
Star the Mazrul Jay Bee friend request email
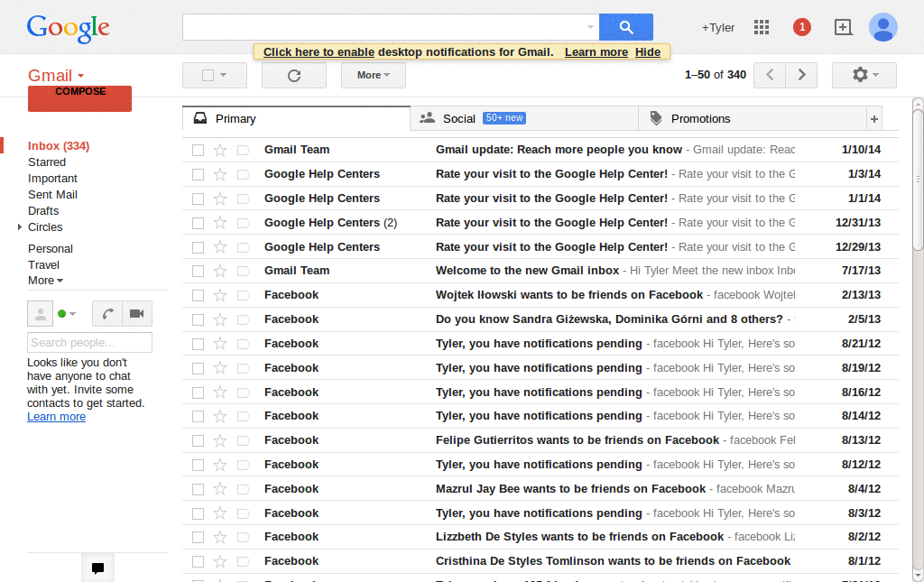click(220, 489)
